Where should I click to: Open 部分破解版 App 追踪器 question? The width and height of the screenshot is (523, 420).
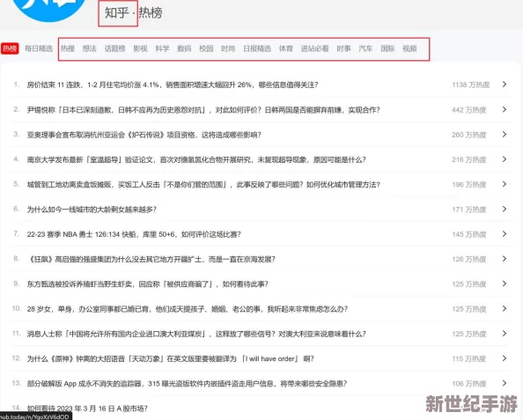click(187, 384)
